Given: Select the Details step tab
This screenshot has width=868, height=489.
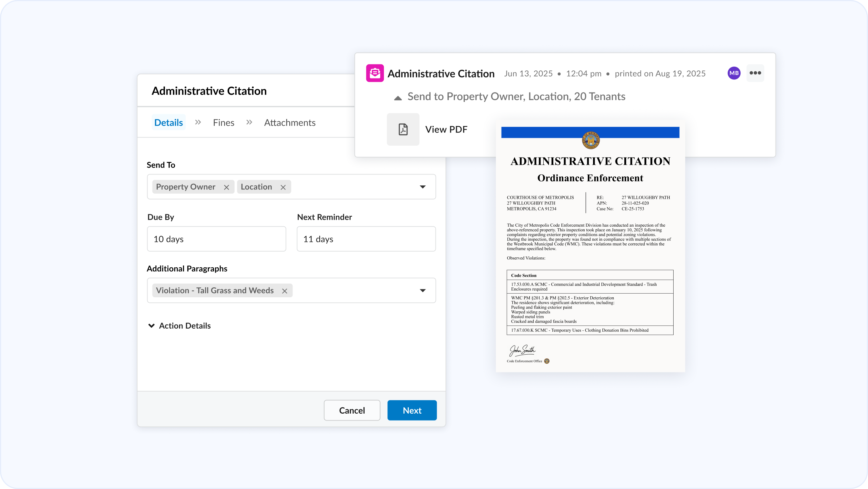Looking at the screenshot, I should coord(168,123).
